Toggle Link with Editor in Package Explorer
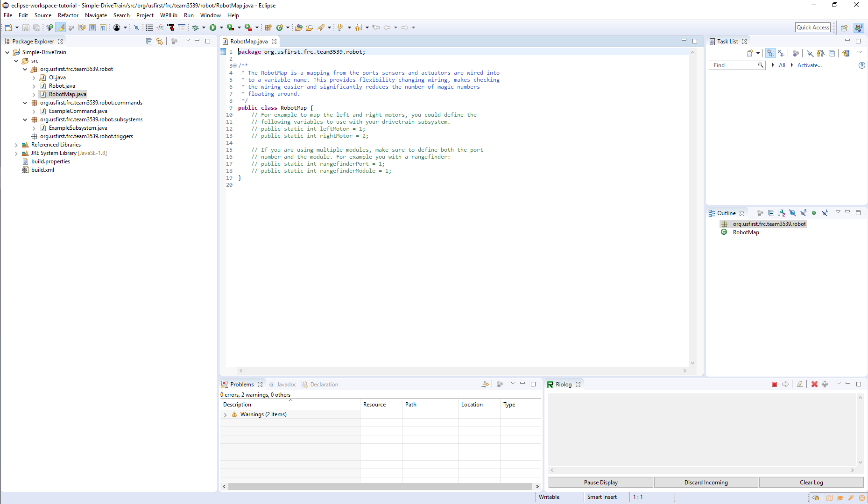 point(160,41)
